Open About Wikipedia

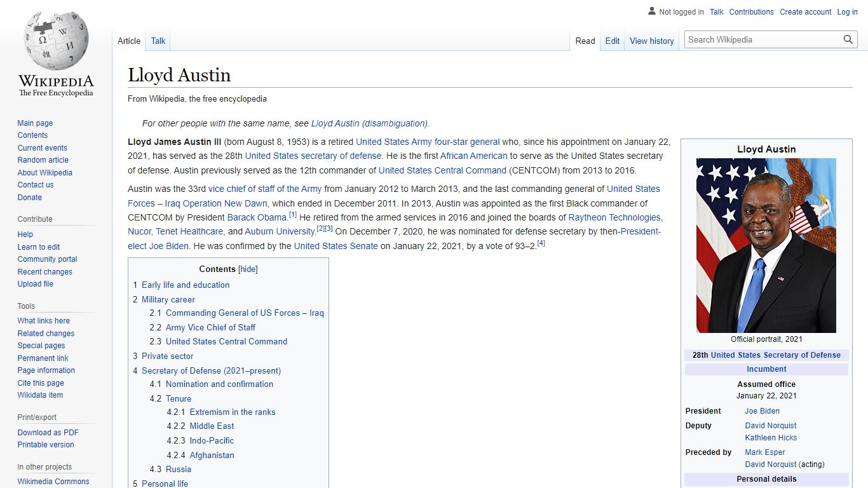44,173
